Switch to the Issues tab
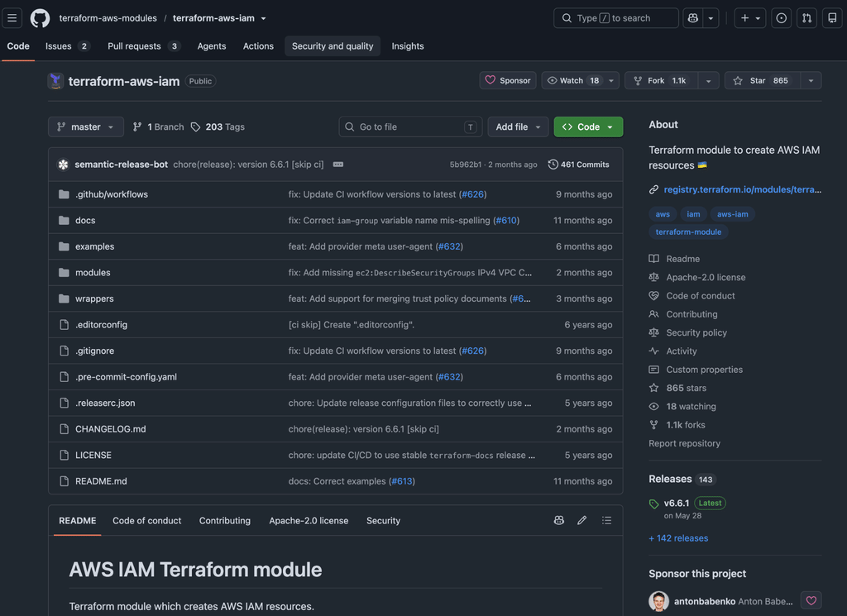Image resolution: width=847 pixels, height=616 pixels. tap(67, 45)
